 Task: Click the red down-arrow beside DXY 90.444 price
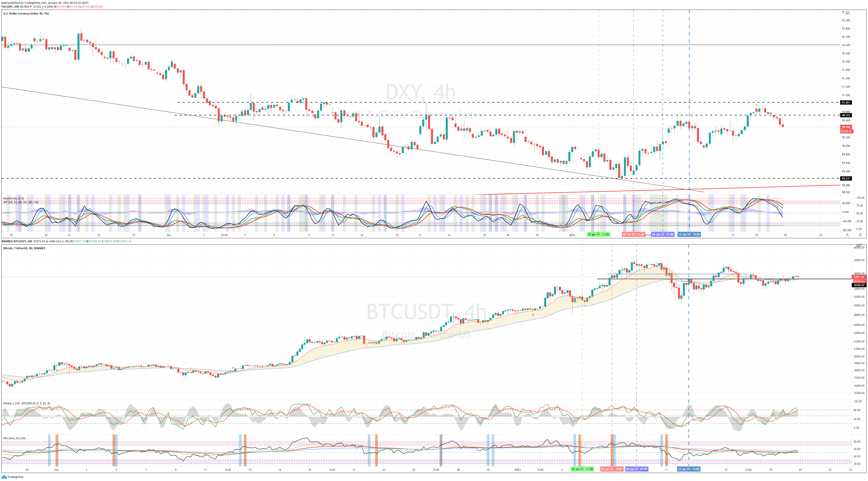[x=31, y=7]
